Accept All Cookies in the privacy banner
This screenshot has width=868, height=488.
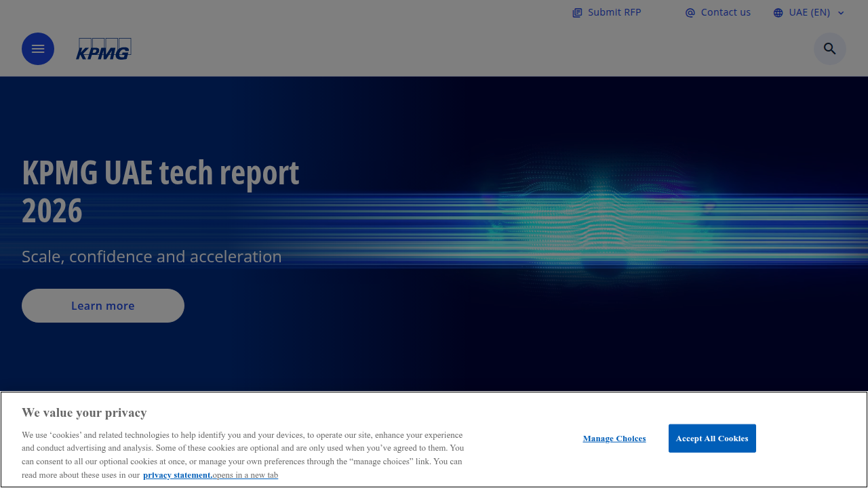(712, 439)
